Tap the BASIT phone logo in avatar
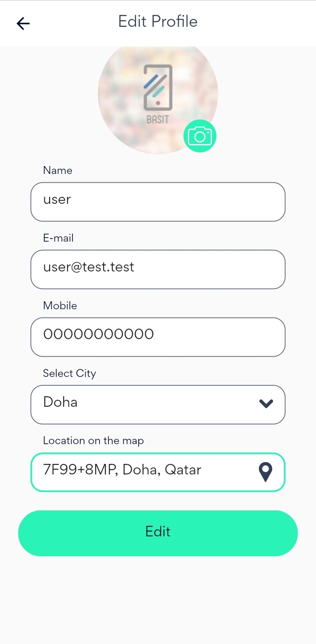The image size is (316, 644). pyautogui.click(x=158, y=94)
